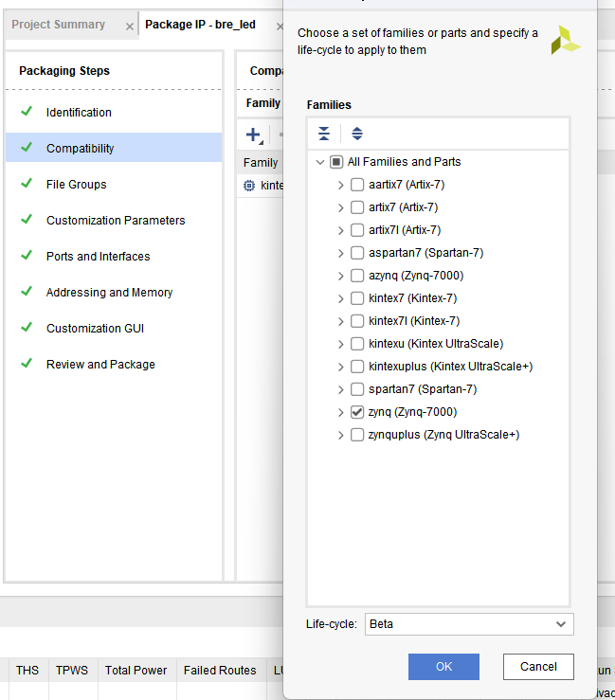Select the zynq (Zynq-7000) label text
The height and width of the screenshot is (700, 615).
412,412
